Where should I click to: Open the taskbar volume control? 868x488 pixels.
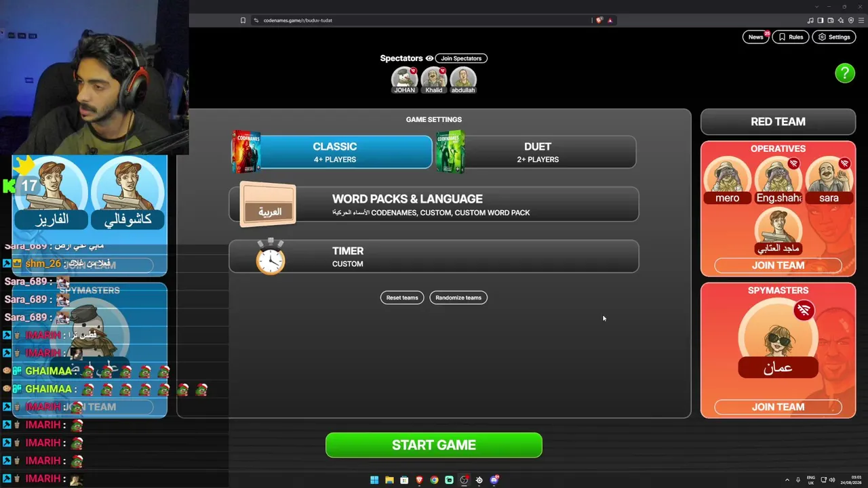(x=833, y=480)
